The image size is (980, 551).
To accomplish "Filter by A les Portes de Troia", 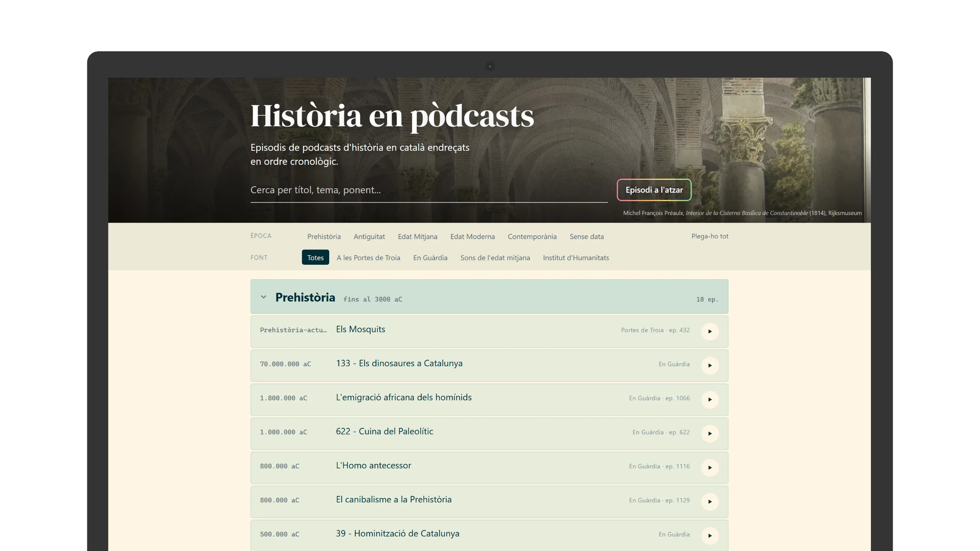I will 368,258.
